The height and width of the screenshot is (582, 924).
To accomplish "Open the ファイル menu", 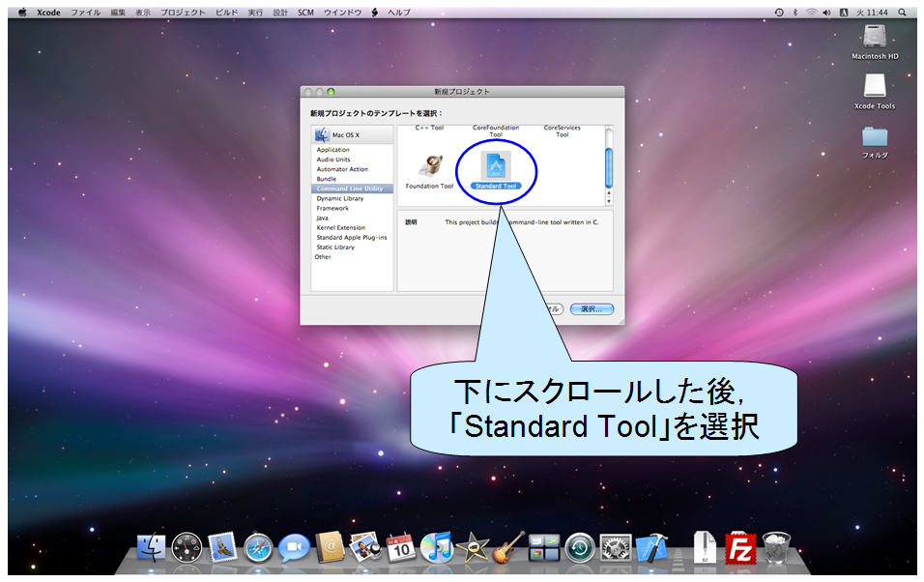I will (x=86, y=12).
